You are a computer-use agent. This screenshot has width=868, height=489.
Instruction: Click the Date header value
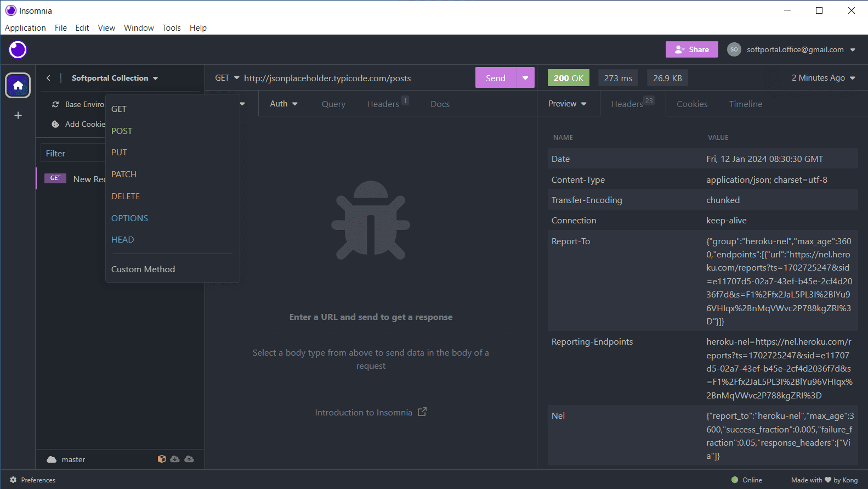764,159
